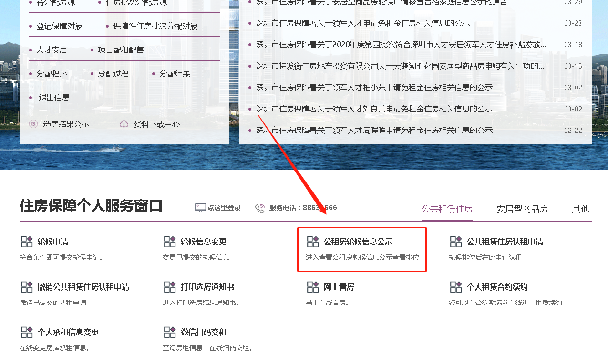Click the 选房结果公示 circular icon
Viewport: 608px width, 364px height.
[x=33, y=124]
